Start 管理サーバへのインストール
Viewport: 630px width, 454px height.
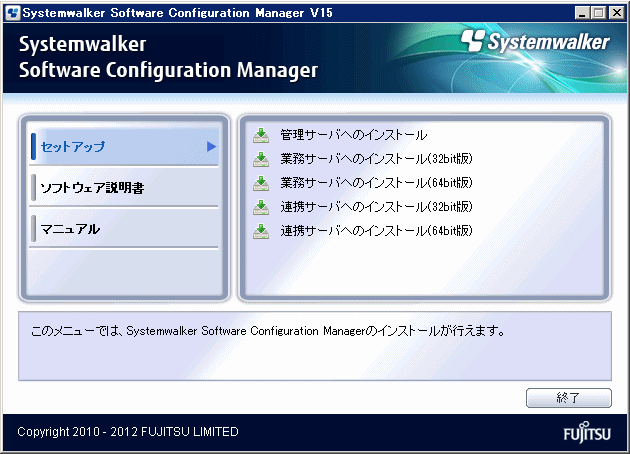click(x=354, y=135)
